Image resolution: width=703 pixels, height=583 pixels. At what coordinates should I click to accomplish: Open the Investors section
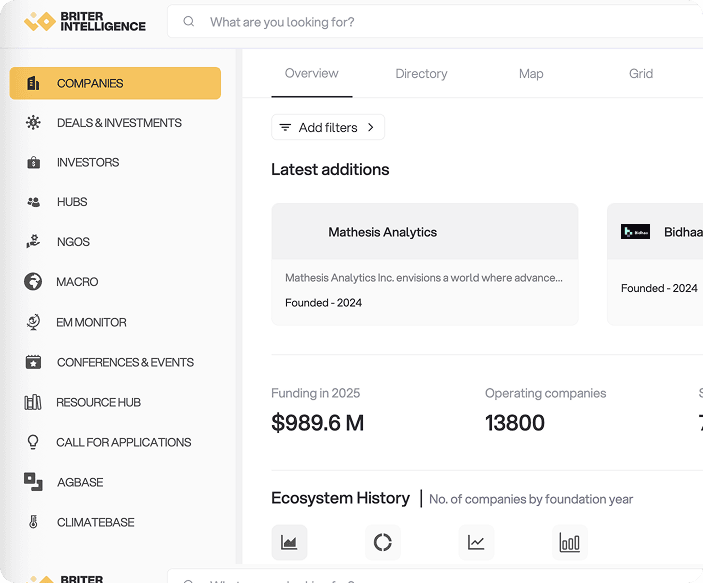point(88,162)
